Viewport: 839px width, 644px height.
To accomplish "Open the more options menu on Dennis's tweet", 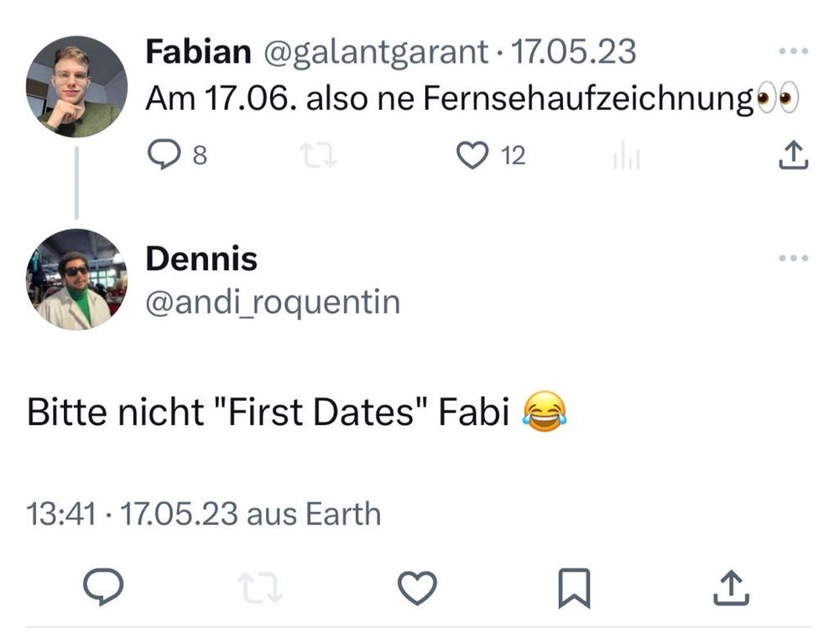I will point(793,258).
